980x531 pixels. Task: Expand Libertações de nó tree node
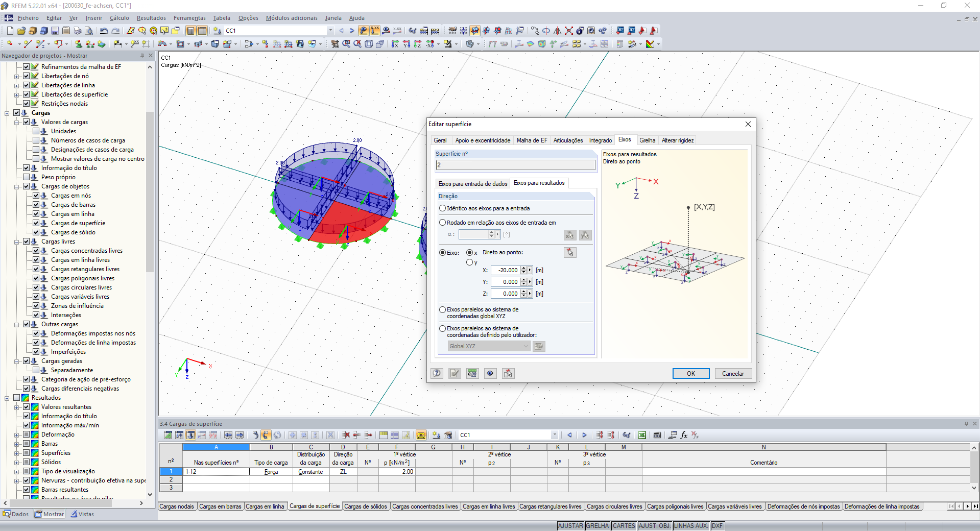pyautogui.click(x=17, y=76)
